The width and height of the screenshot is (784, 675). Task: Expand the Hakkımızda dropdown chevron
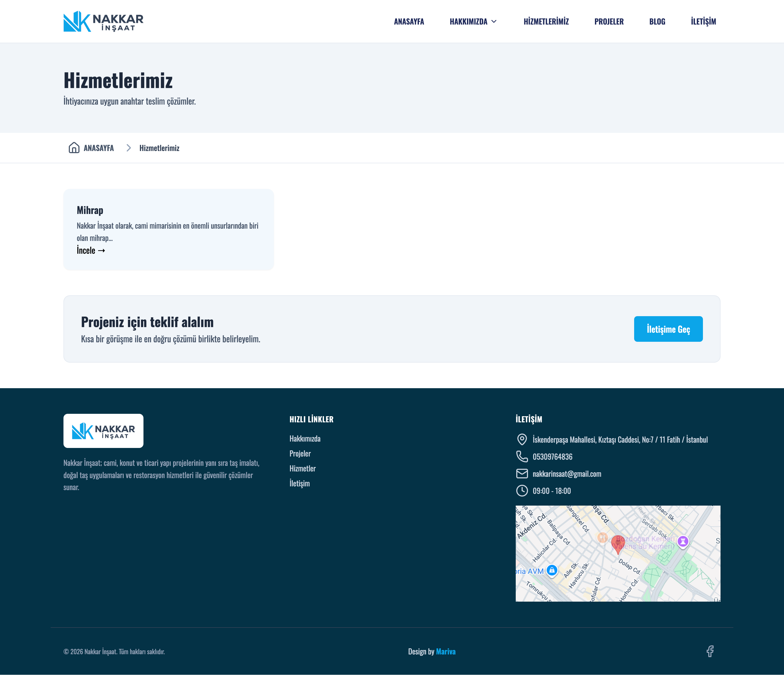click(494, 22)
